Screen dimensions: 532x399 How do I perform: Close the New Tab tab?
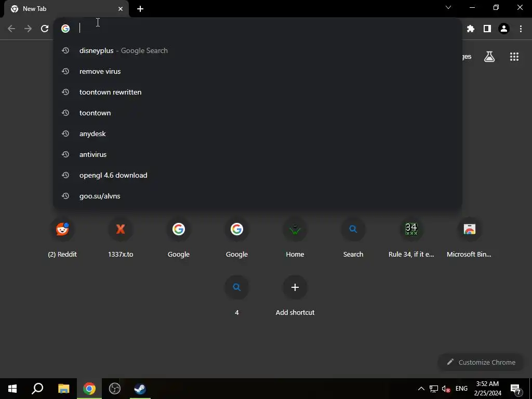pos(121,9)
